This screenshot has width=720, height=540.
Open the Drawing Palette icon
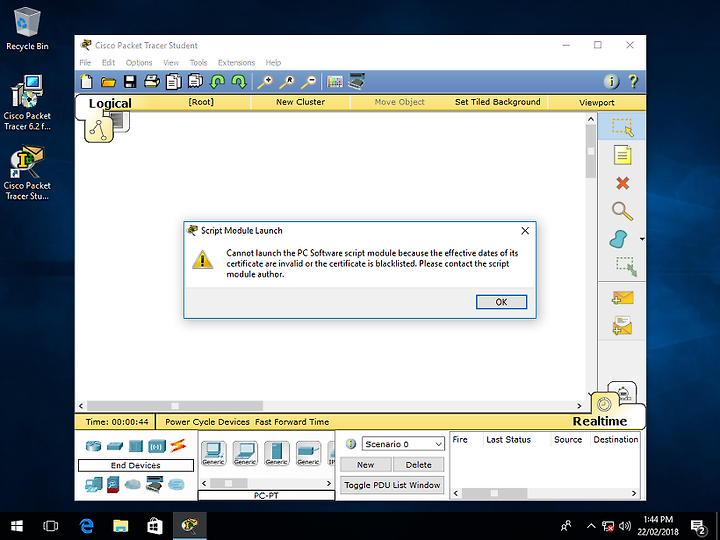[335, 82]
